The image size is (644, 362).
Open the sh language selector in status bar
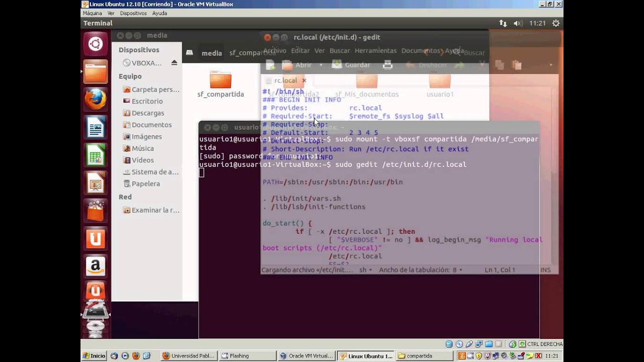point(366,270)
